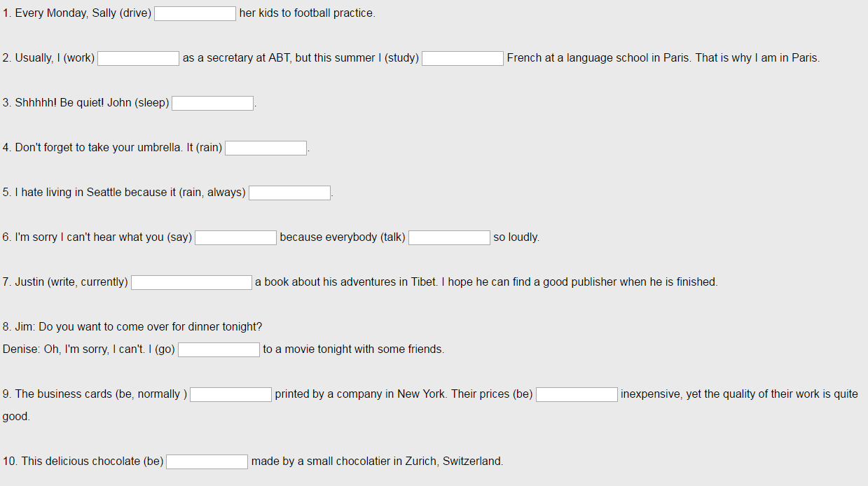The image size is (868, 486).
Task: Focus the blank after "this summer I (study)"
Action: [462, 58]
